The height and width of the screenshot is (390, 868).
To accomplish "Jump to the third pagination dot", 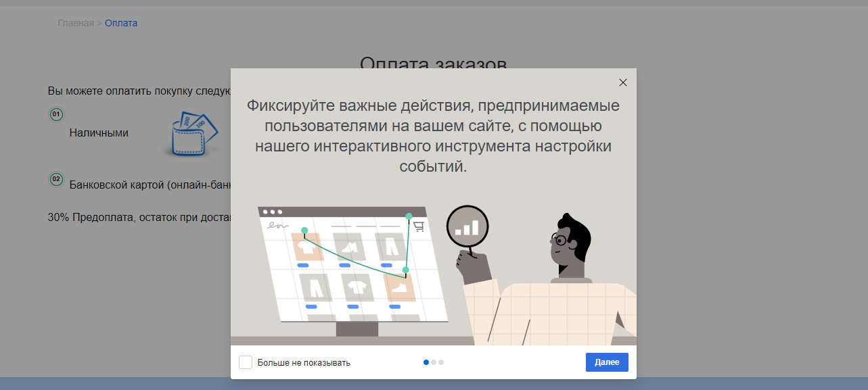I will coord(441,362).
